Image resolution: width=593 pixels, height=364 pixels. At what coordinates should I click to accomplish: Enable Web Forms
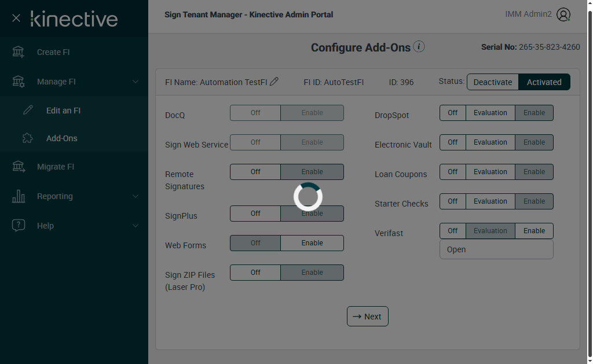point(312,242)
